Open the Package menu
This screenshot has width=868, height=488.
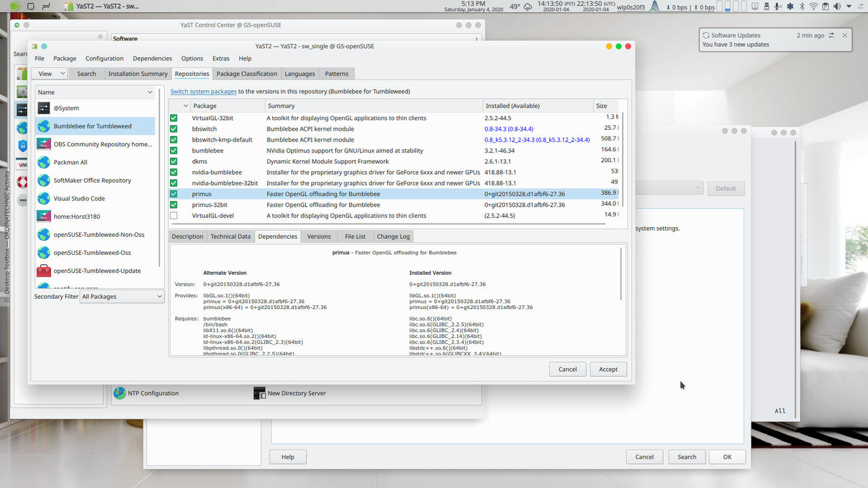coord(64,58)
